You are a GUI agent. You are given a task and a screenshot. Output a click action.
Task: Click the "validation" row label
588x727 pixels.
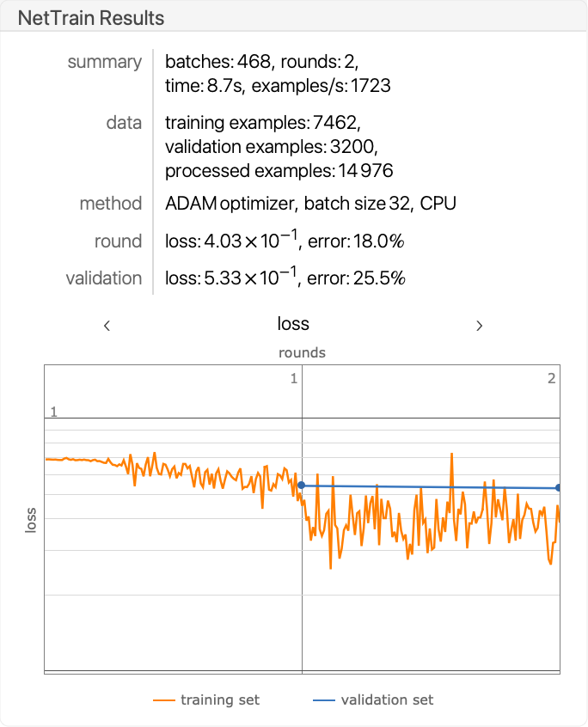104,278
